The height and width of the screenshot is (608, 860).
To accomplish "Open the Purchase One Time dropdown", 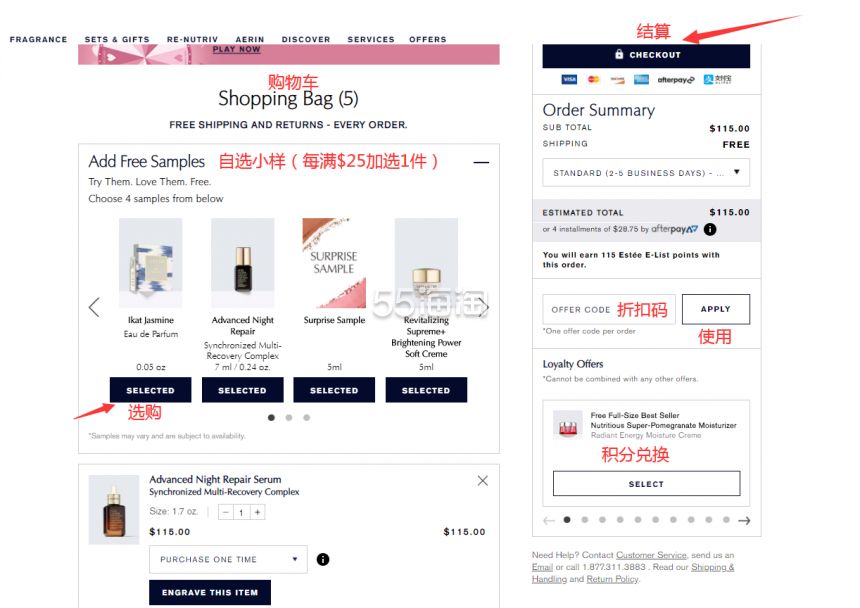I will point(228,559).
